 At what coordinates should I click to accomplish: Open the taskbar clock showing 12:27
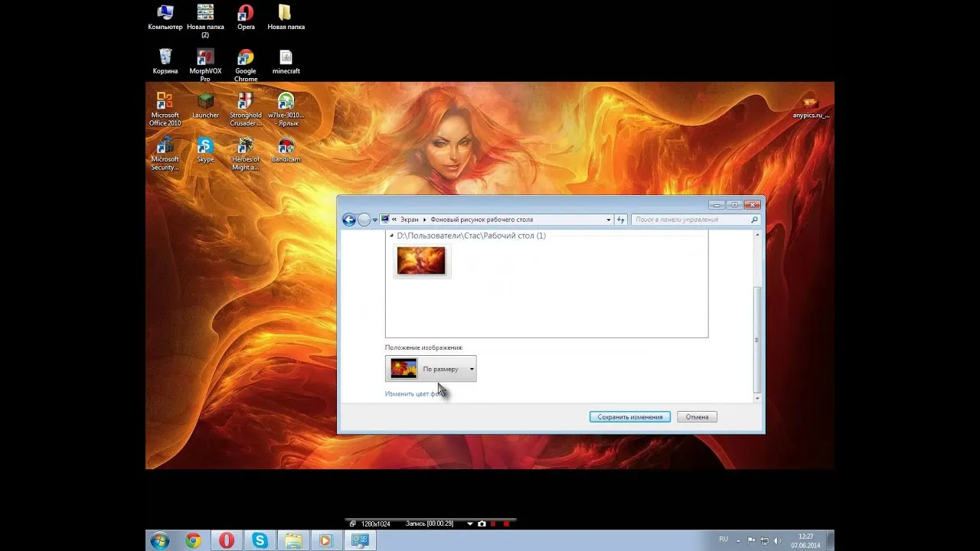(x=805, y=540)
